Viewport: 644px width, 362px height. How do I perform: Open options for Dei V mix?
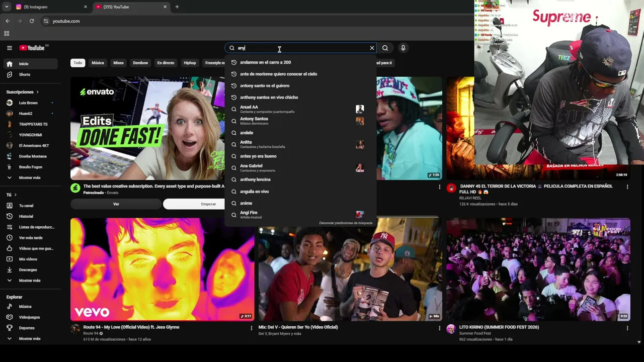(x=439, y=328)
